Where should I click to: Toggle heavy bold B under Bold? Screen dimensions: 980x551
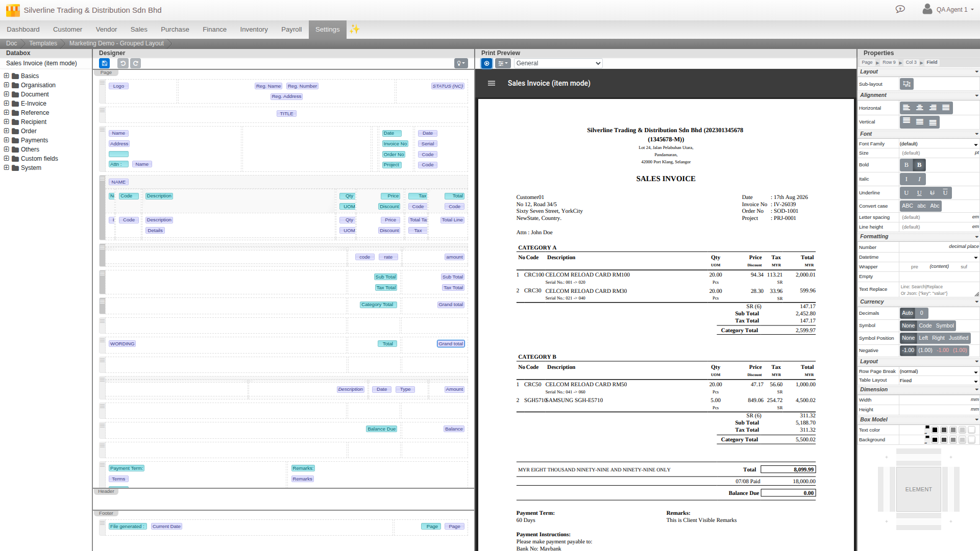(919, 165)
